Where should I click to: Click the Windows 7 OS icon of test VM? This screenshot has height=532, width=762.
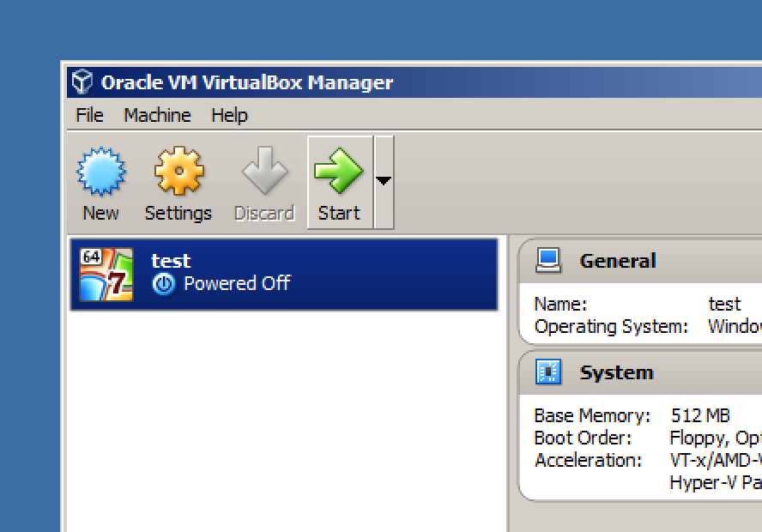(106, 275)
